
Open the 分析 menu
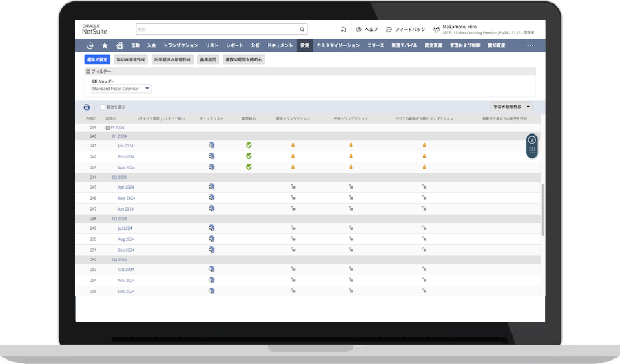click(x=256, y=45)
